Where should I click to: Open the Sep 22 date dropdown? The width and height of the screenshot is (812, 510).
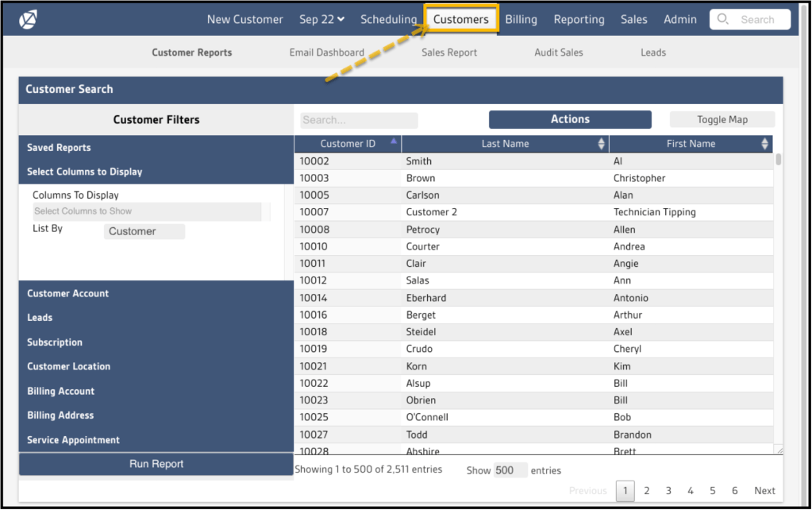point(321,19)
